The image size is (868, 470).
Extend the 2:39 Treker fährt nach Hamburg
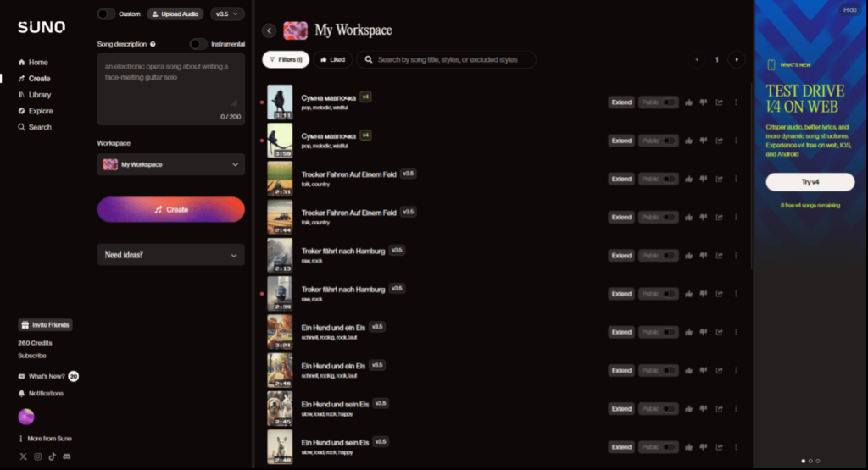(x=621, y=294)
